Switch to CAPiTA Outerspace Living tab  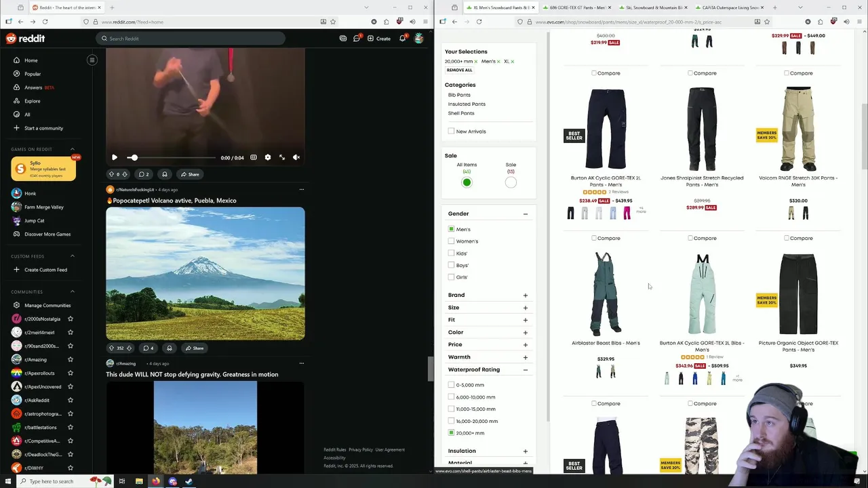pos(729,7)
